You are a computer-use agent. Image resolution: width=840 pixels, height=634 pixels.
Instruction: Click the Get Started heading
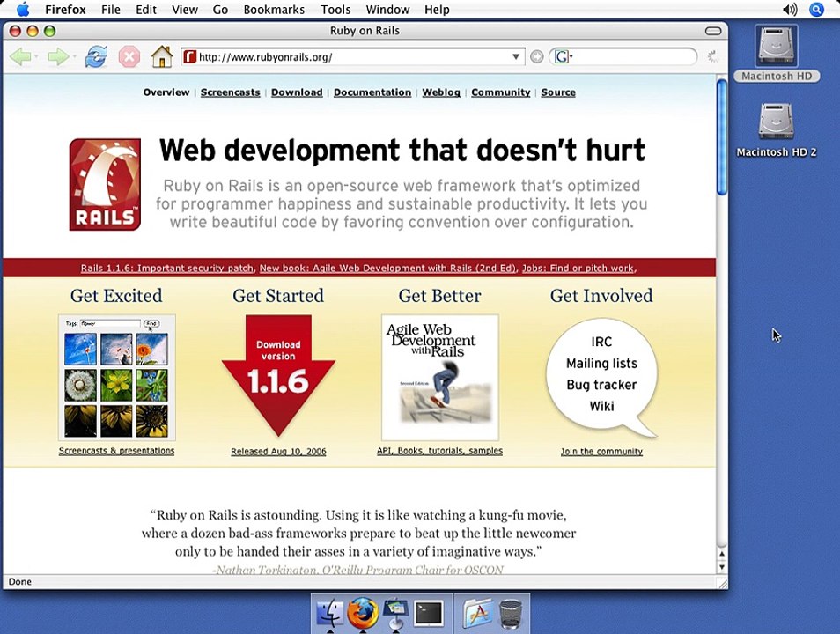tap(278, 296)
